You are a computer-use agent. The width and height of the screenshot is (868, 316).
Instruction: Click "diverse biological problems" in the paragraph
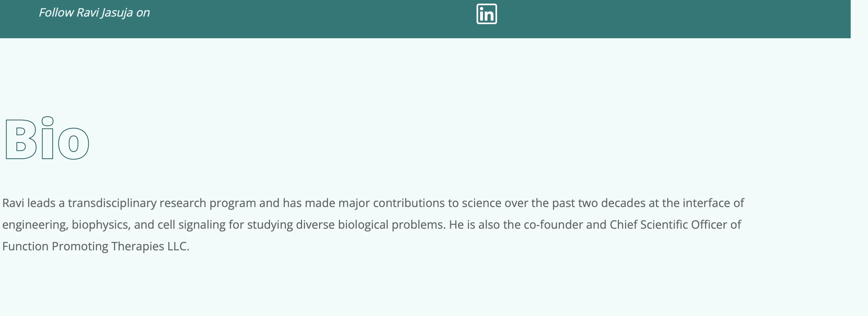(371, 225)
